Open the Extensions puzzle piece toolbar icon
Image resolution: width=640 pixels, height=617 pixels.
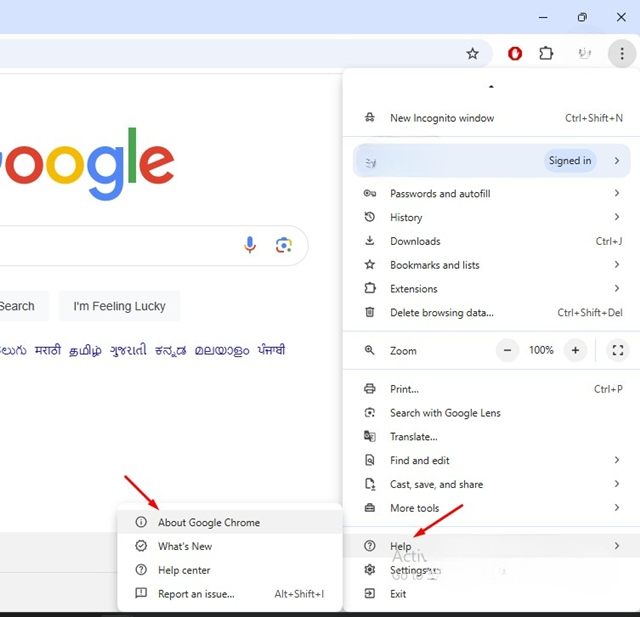pos(546,53)
